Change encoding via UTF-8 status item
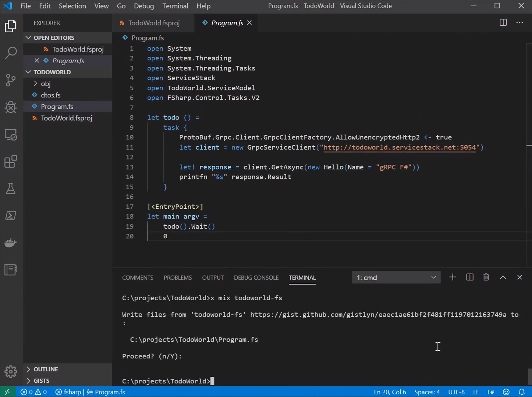This screenshot has height=397, width=532. (x=456, y=392)
